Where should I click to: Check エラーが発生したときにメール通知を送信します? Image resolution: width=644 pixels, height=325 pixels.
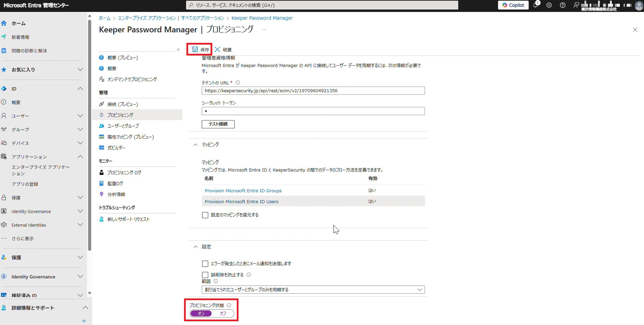coord(205,264)
